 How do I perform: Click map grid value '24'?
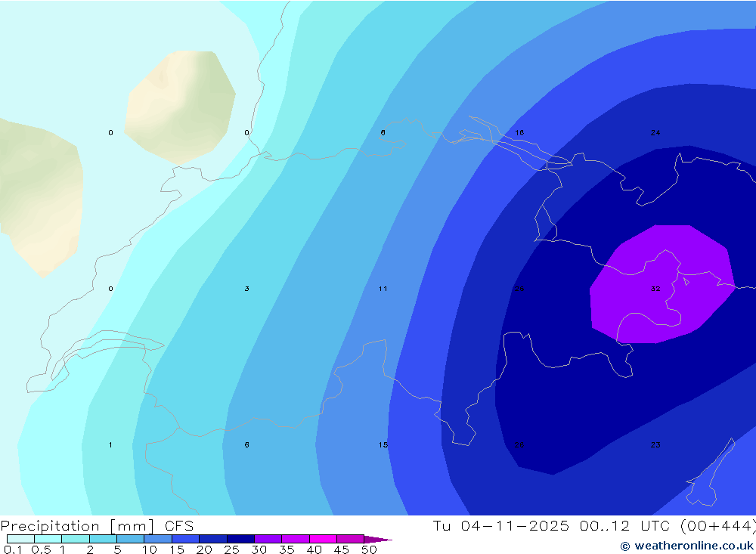[655, 132]
